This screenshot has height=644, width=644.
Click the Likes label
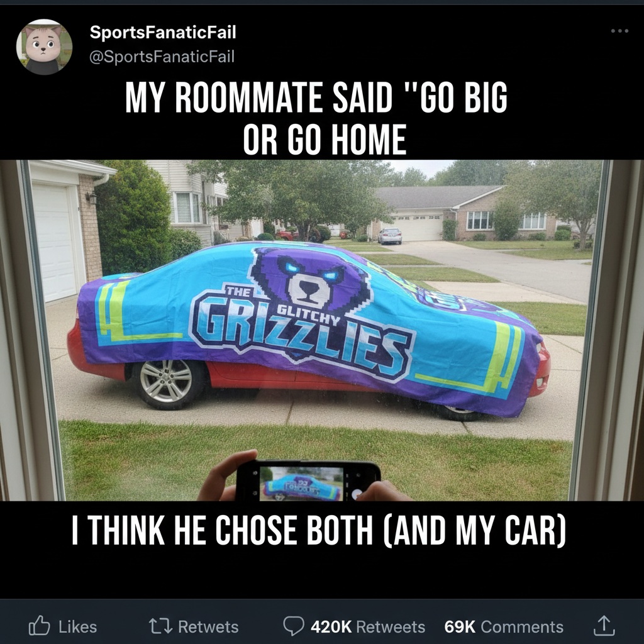click(77, 627)
